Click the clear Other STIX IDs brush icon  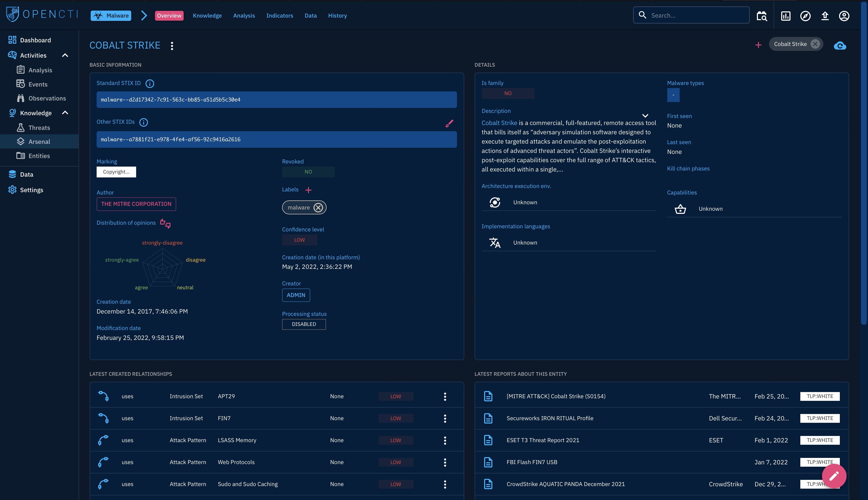coord(449,124)
